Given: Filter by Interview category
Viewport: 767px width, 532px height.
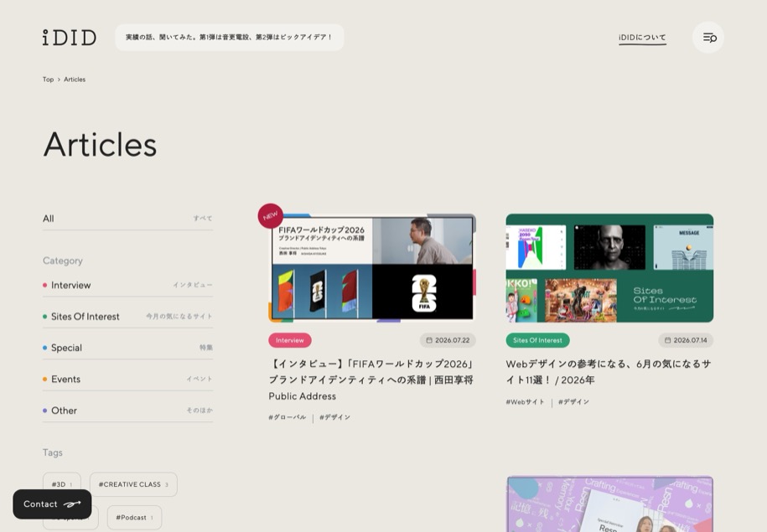Looking at the screenshot, I should 127,285.
